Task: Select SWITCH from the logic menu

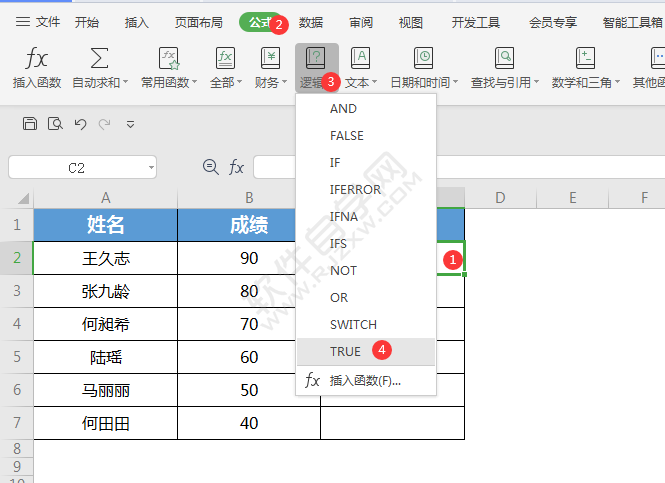Action: (366, 325)
